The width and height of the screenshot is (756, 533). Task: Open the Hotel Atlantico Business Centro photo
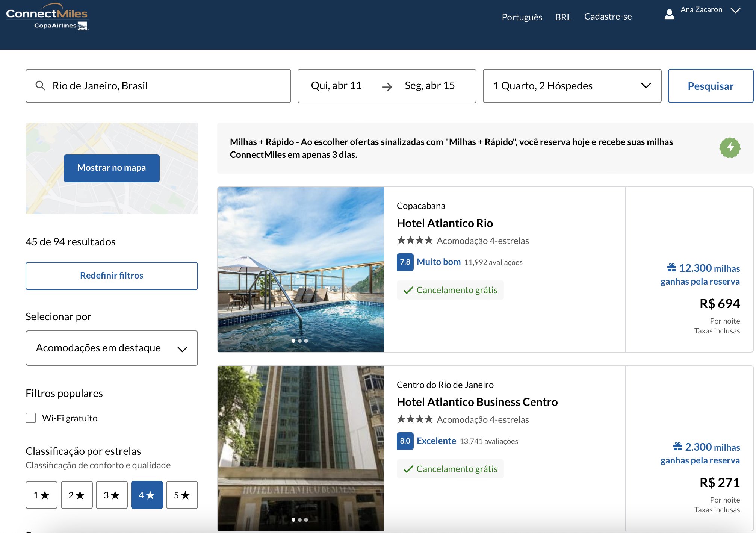pyautogui.click(x=301, y=448)
